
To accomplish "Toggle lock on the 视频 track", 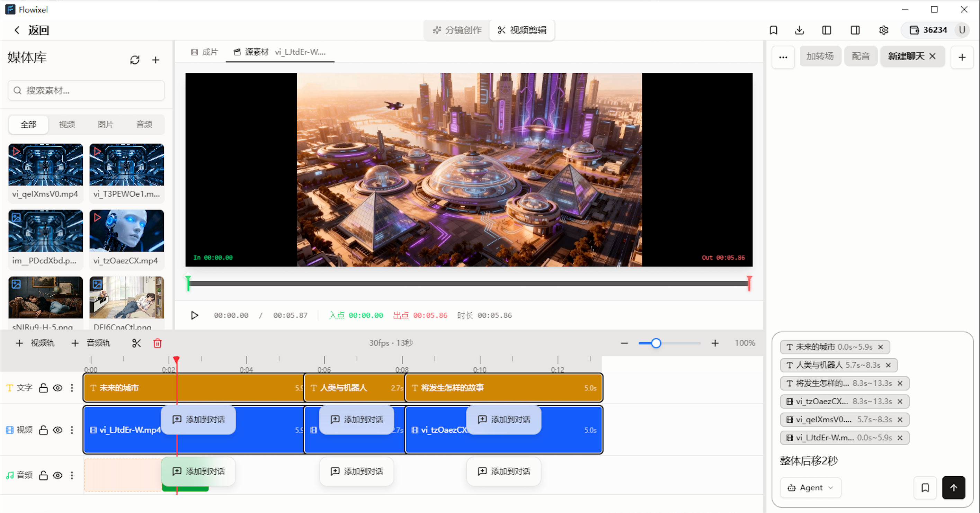I will point(43,430).
